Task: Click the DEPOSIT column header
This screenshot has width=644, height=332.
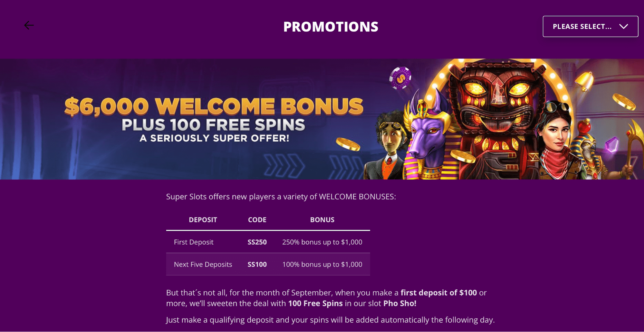Action: 203,220
